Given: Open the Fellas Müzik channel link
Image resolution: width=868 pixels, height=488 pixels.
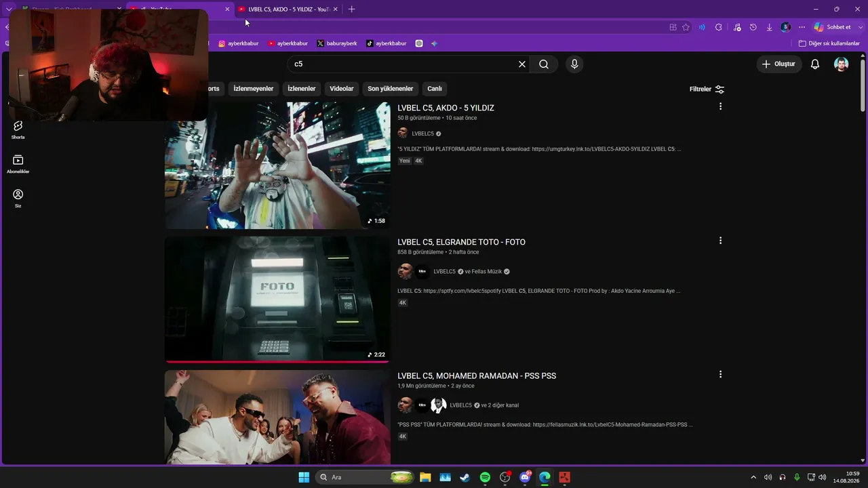Looking at the screenshot, I should [486, 272].
